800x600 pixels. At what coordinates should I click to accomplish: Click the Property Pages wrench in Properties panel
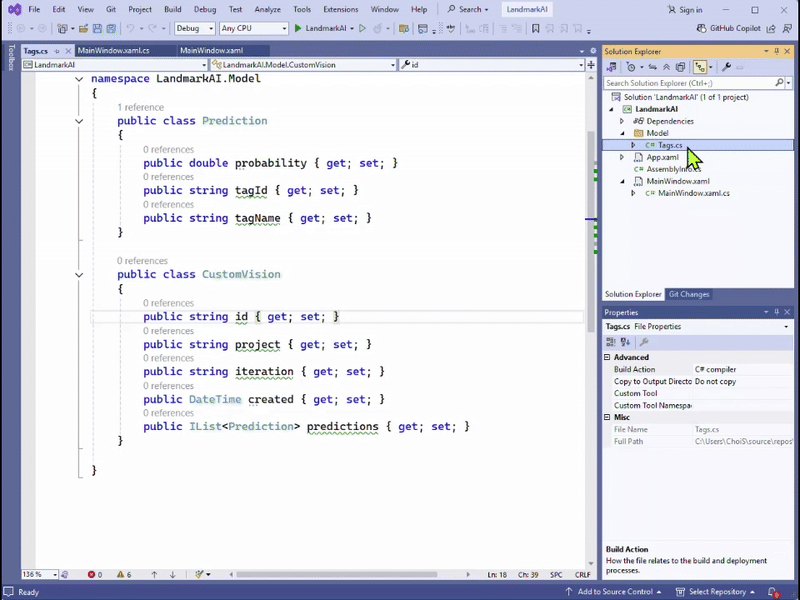click(644, 342)
